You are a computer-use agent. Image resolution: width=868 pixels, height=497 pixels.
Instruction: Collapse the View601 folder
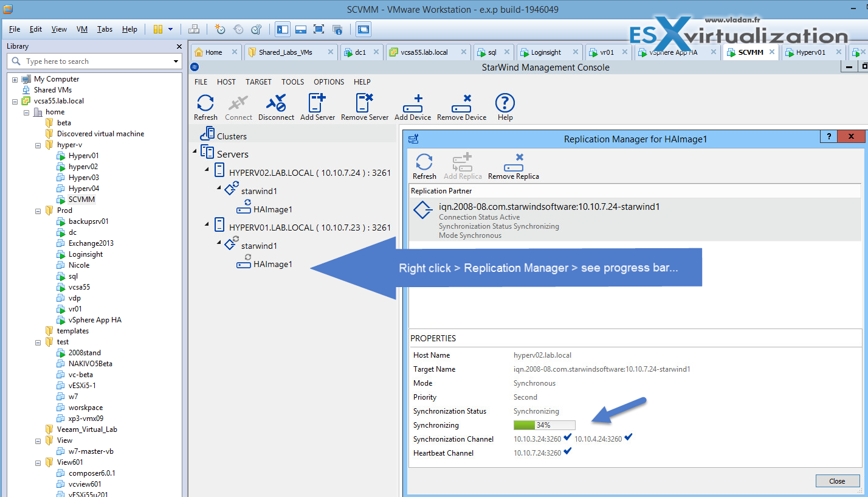tap(38, 462)
